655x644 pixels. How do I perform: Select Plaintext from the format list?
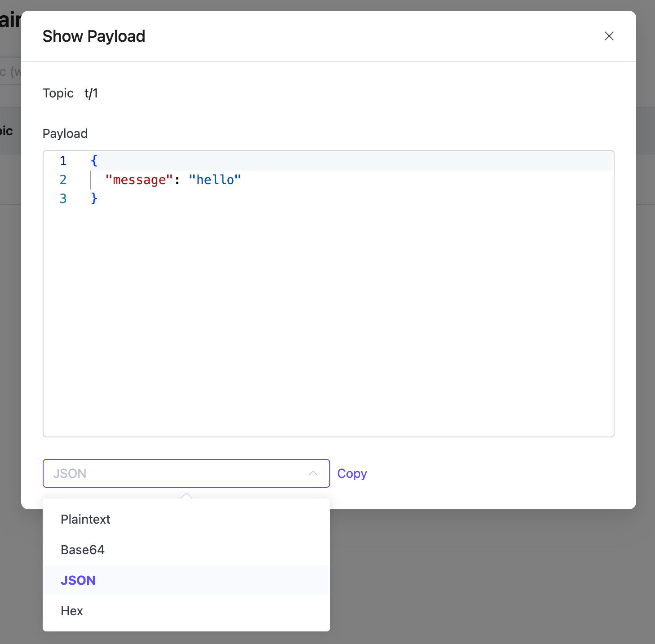(85, 519)
